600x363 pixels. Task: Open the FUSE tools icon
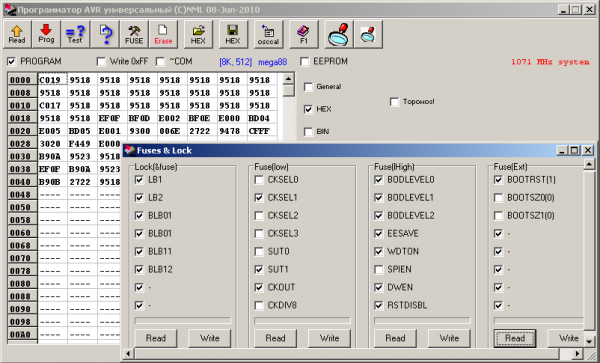[x=134, y=34]
